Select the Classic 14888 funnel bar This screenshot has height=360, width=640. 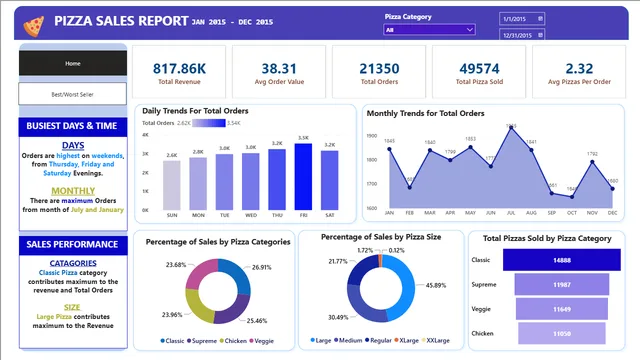(x=562, y=260)
